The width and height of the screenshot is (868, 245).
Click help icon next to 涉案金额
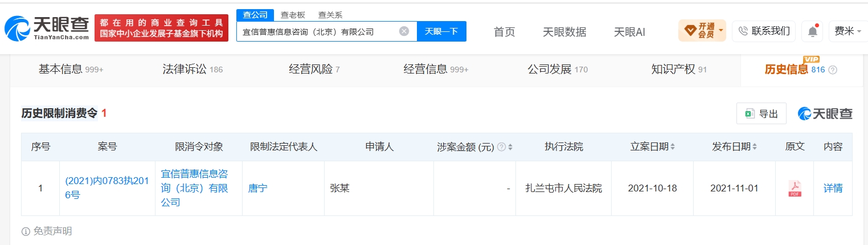pos(501,147)
